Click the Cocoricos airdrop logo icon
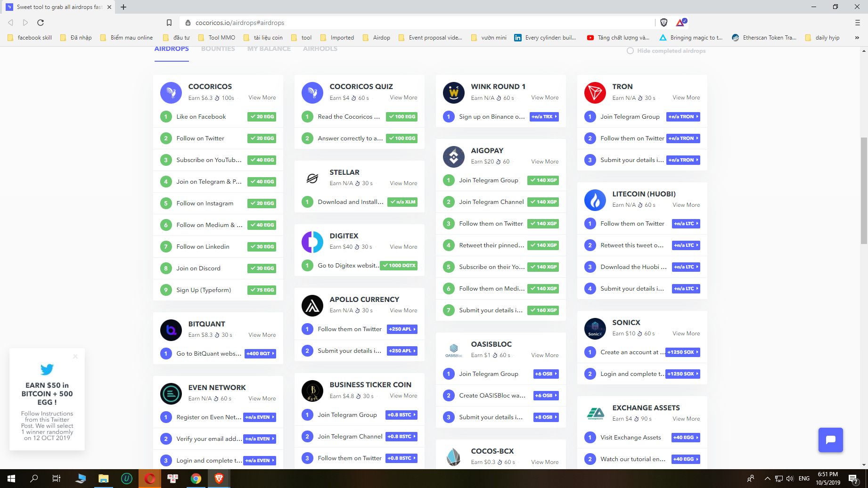 click(171, 93)
